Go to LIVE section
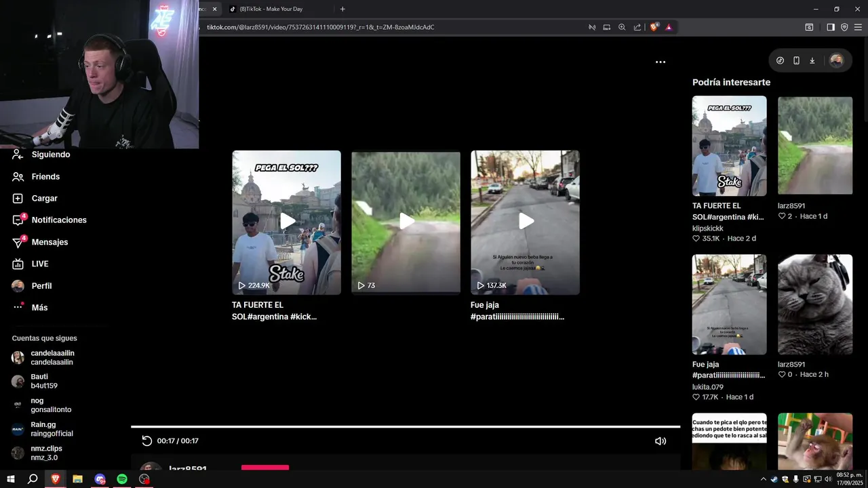 tap(40, 264)
